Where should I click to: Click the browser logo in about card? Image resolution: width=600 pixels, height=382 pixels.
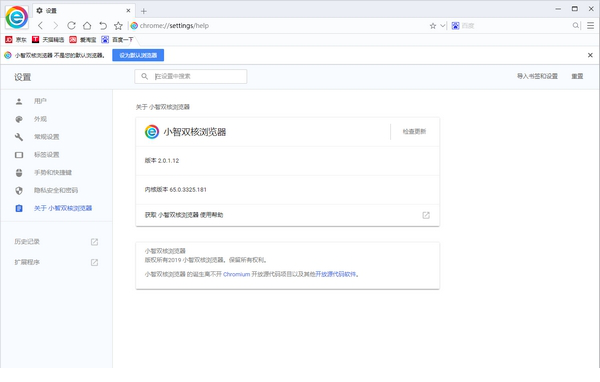point(152,132)
